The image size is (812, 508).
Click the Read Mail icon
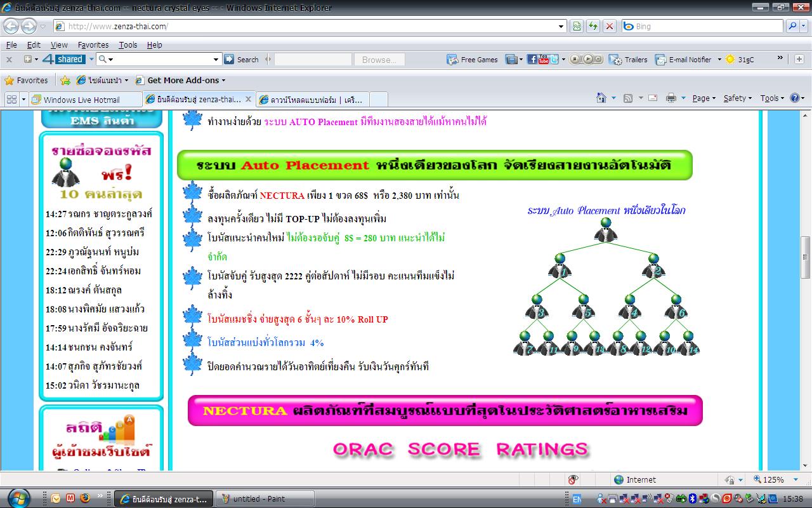tap(653, 98)
